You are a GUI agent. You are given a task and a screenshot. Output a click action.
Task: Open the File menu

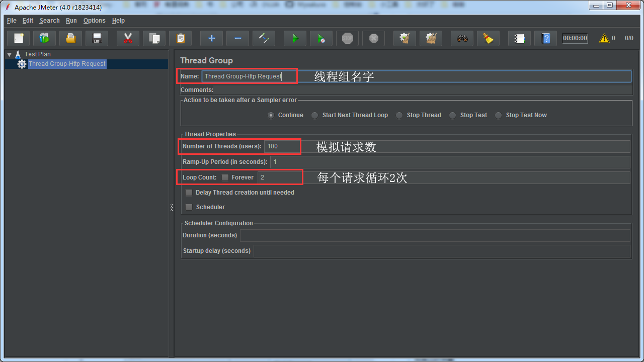[x=12, y=21]
